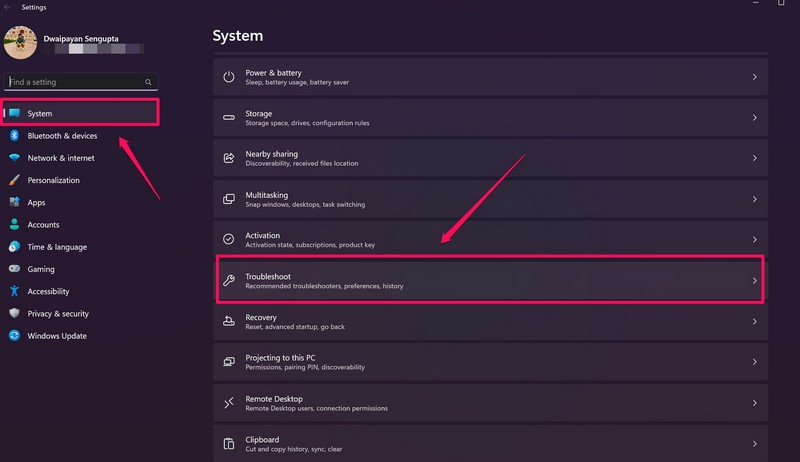Click the Clipboard icon
Viewport: 800px width, 462px height.
tap(229, 443)
